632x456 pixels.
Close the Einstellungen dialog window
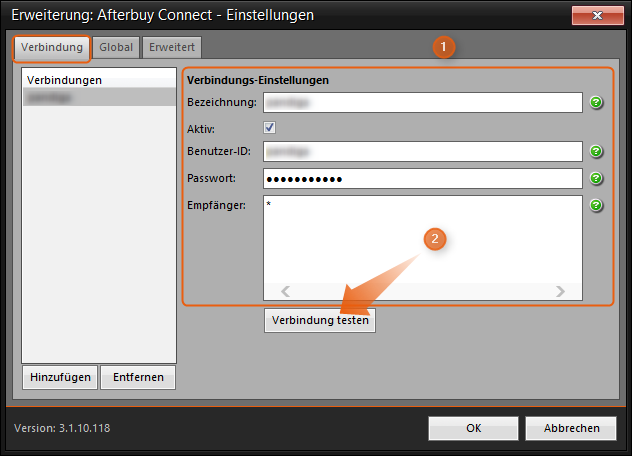coord(597,15)
